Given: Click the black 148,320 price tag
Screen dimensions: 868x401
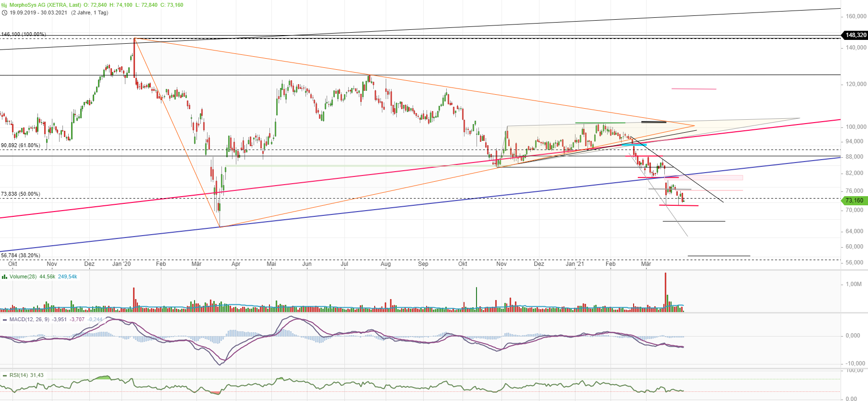Looking at the screenshot, I should click(x=855, y=35).
